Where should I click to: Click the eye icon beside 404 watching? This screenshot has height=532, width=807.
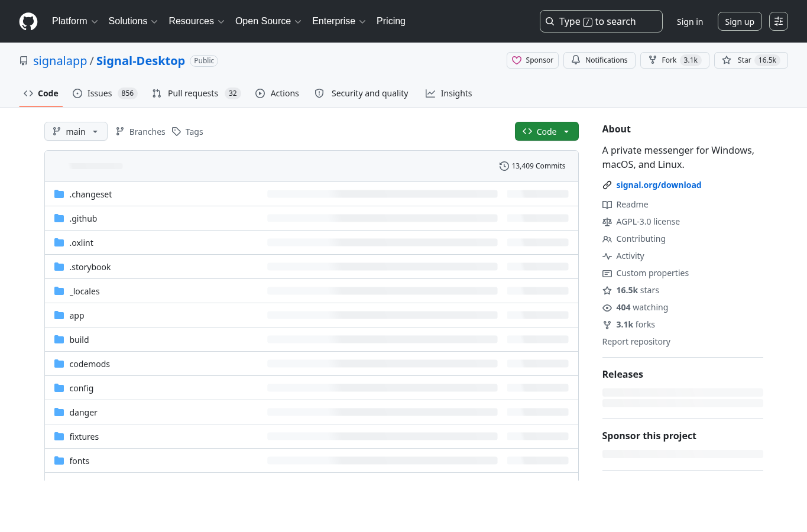point(607,307)
